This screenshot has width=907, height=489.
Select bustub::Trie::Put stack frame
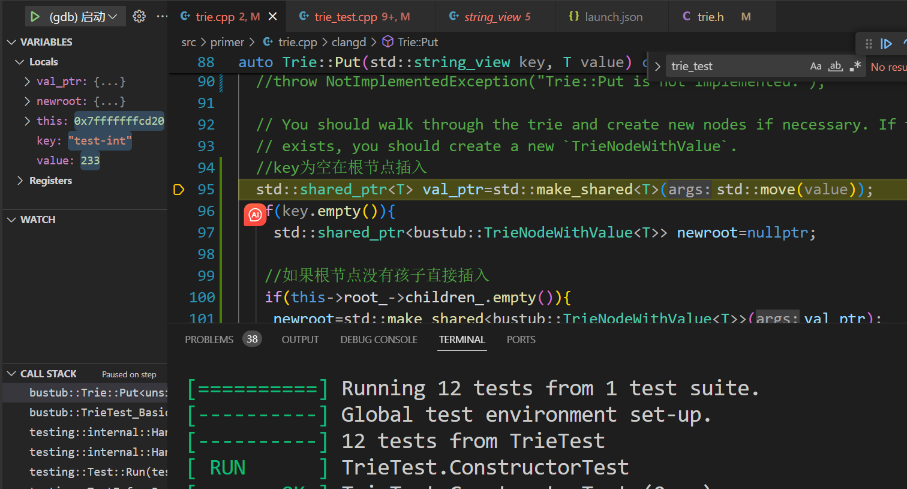(85, 393)
